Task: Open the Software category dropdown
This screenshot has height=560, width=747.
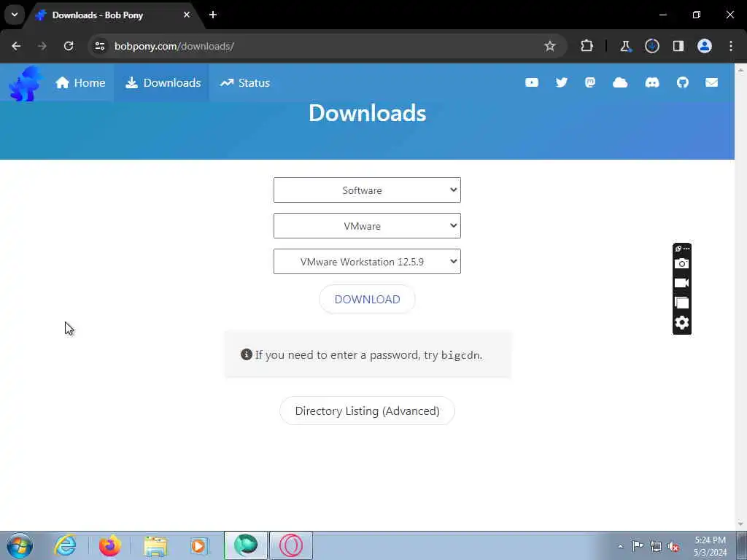Action: click(x=367, y=190)
